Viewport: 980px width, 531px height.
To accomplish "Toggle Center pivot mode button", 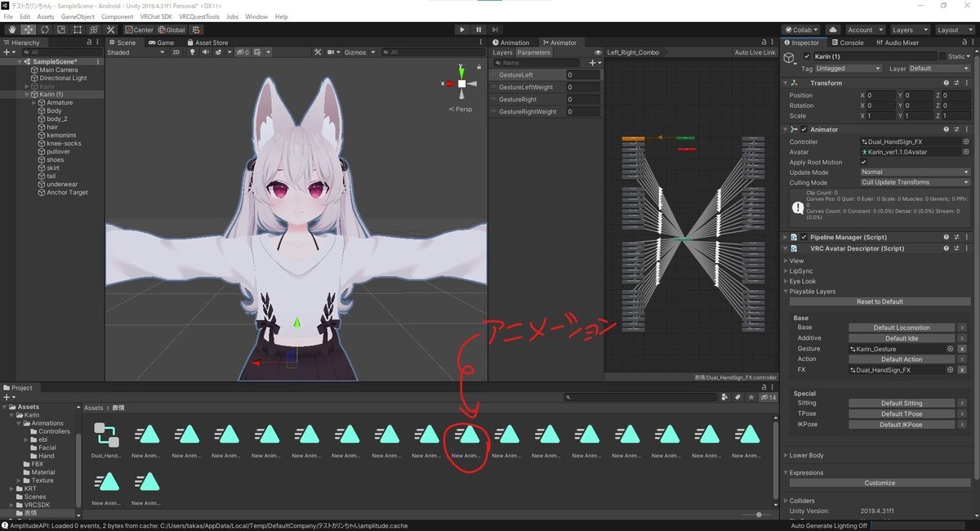I will click(139, 29).
